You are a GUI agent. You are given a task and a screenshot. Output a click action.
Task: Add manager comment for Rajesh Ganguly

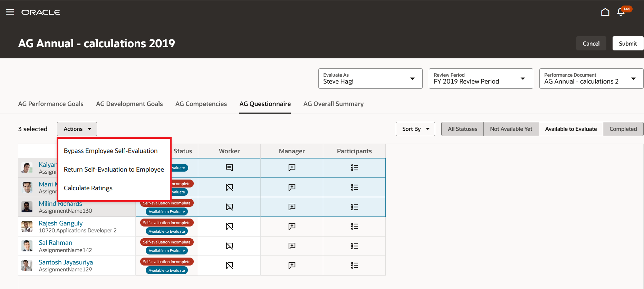coord(292,226)
